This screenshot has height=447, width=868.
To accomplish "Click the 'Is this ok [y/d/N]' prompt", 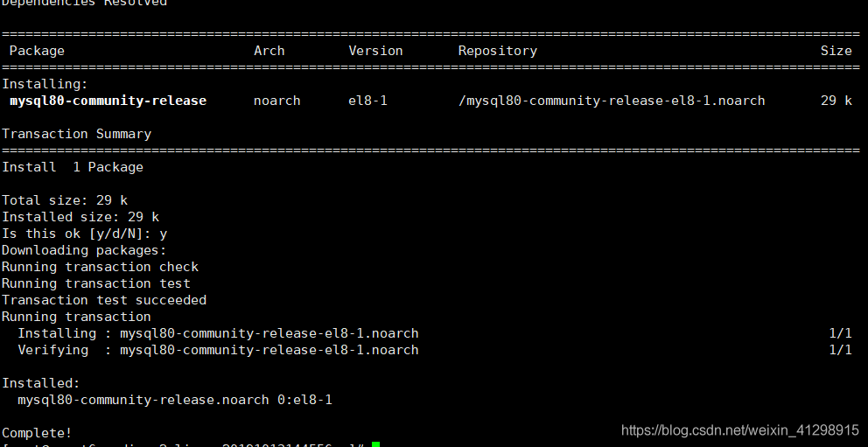I will point(84,234).
